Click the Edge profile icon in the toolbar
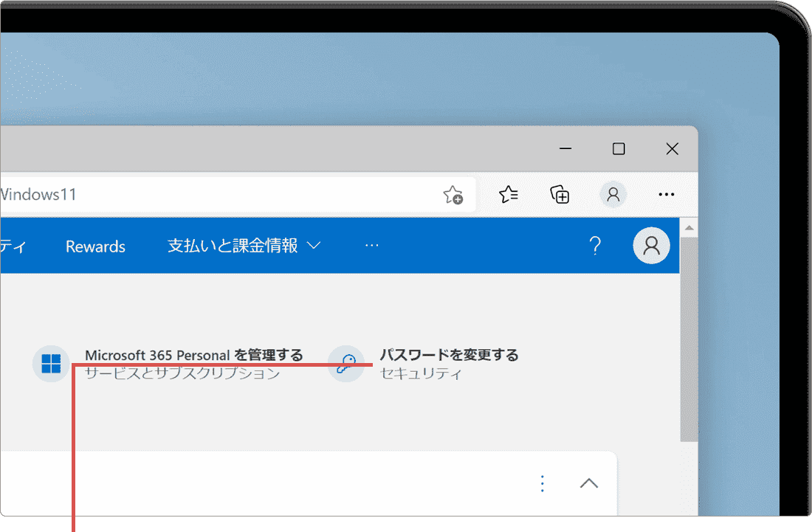The image size is (812, 532). pyautogui.click(x=613, y=194)
